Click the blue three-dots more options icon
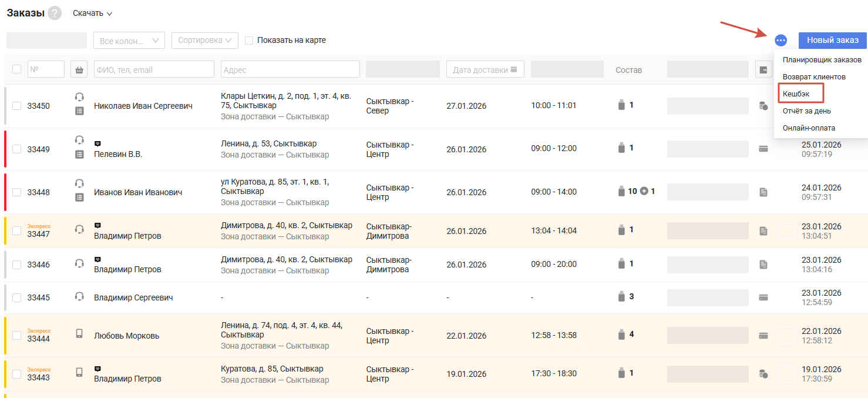868x398 pixels. 780,41
